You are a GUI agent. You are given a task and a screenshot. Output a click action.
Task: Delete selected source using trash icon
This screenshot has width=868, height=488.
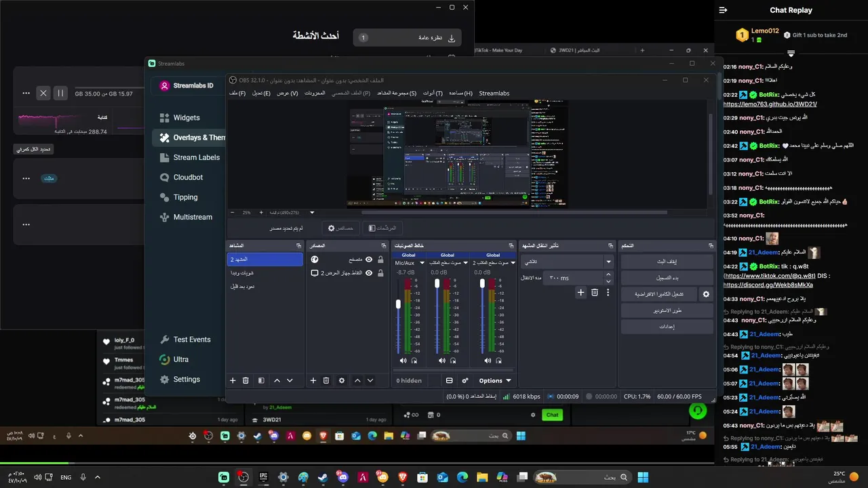[326, 381]
